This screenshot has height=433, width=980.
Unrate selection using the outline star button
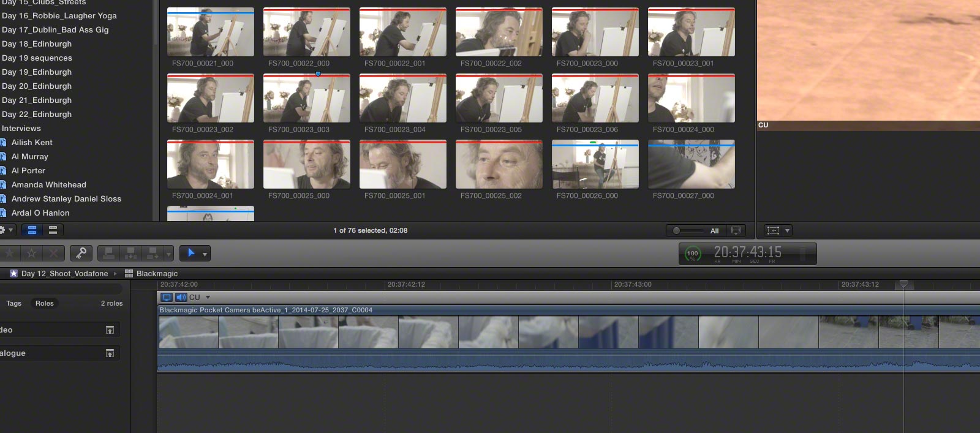click(x=31, y=253)
